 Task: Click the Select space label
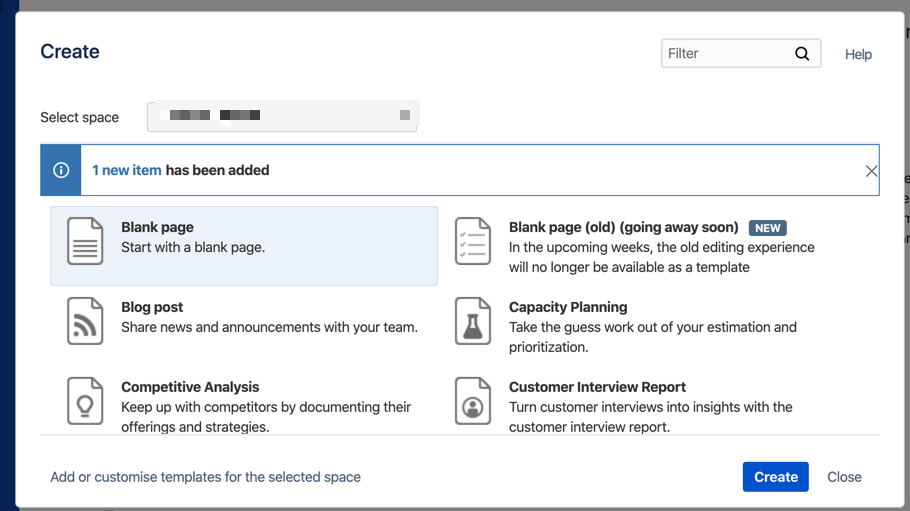tap(80, 117)
